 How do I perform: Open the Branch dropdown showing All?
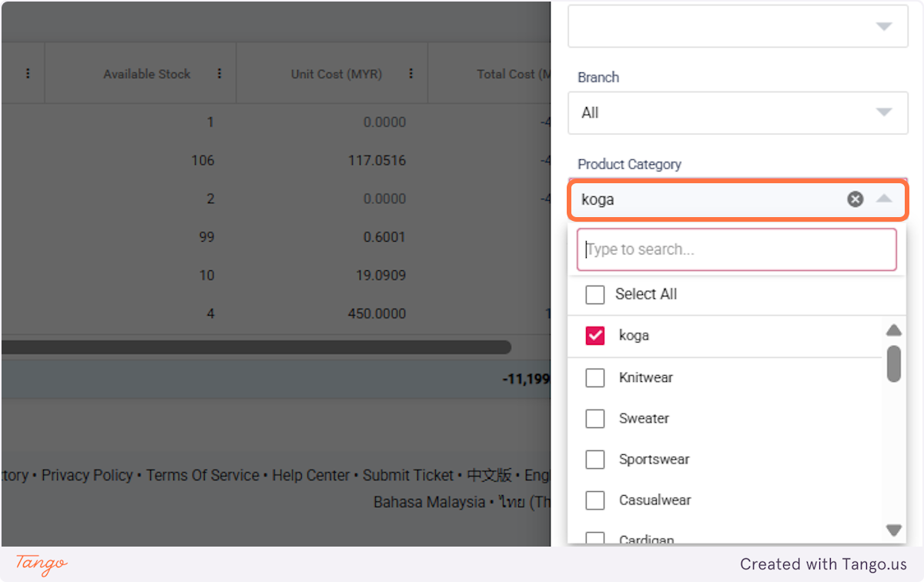pos(738,113)
